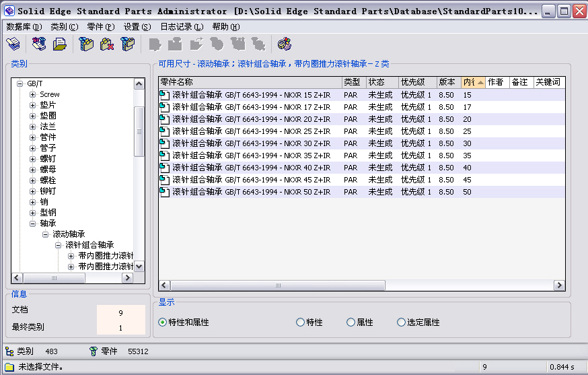
Task: Sort by the 关键词 column header
Action: [x=549, y=82]
